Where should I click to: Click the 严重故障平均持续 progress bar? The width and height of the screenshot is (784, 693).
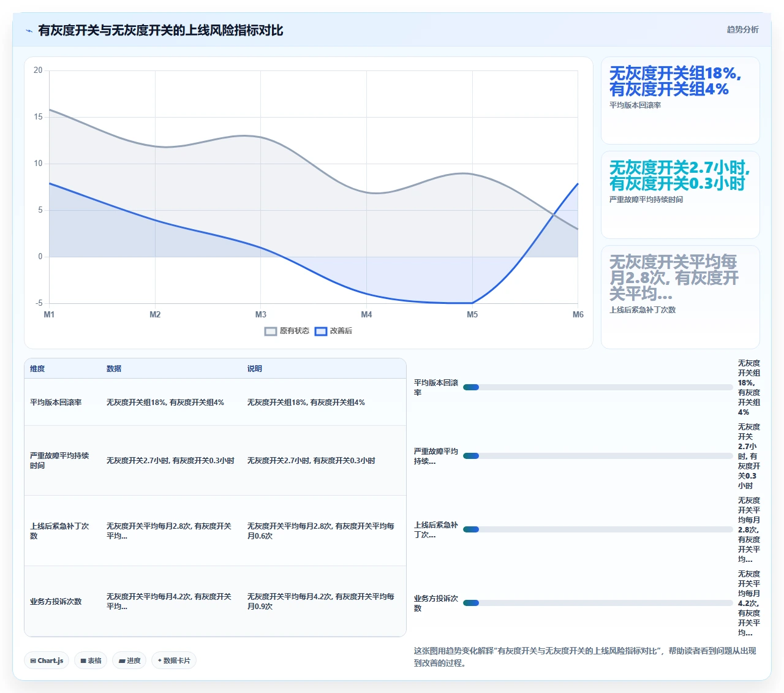598,456
